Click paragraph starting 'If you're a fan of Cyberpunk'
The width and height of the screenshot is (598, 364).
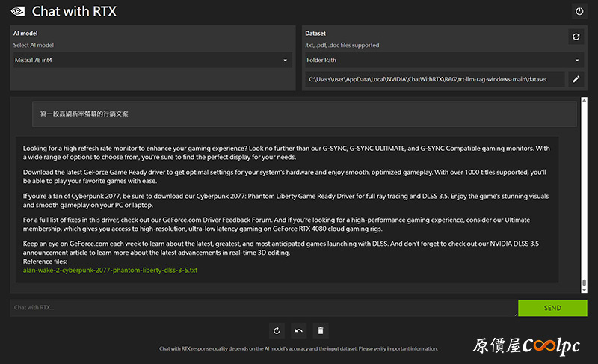[x=286, y=200]
